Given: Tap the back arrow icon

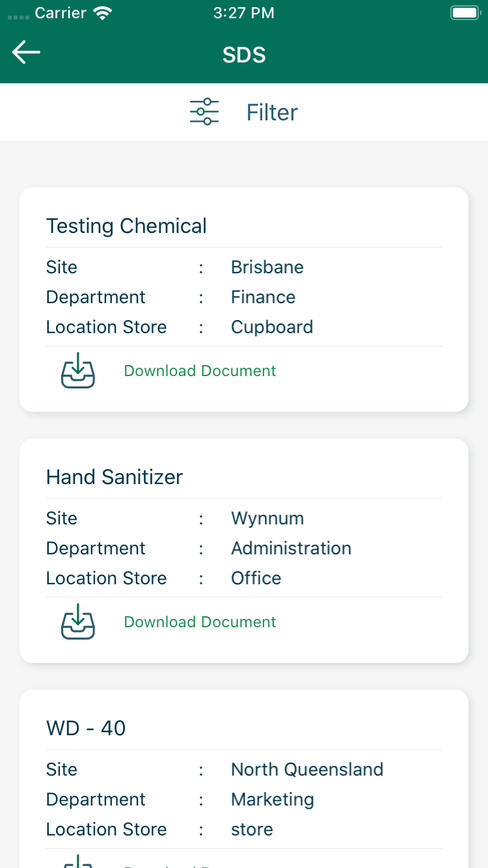Looking at the screenshot, I should [26, 53].
